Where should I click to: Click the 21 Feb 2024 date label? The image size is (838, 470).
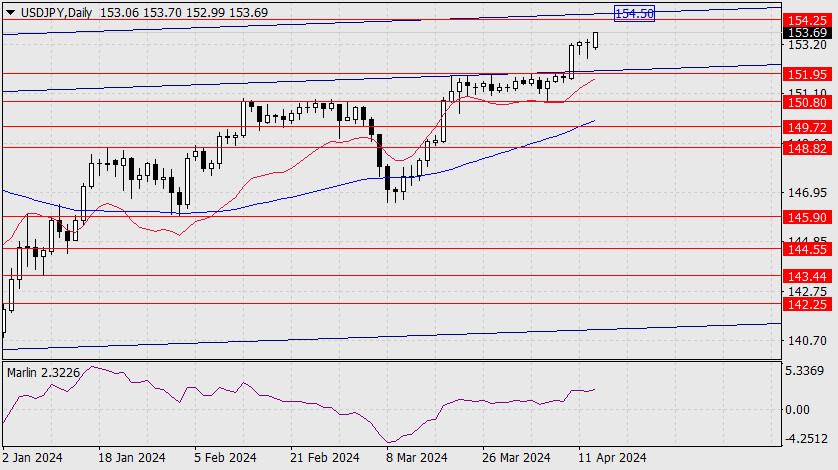point(324,458)
